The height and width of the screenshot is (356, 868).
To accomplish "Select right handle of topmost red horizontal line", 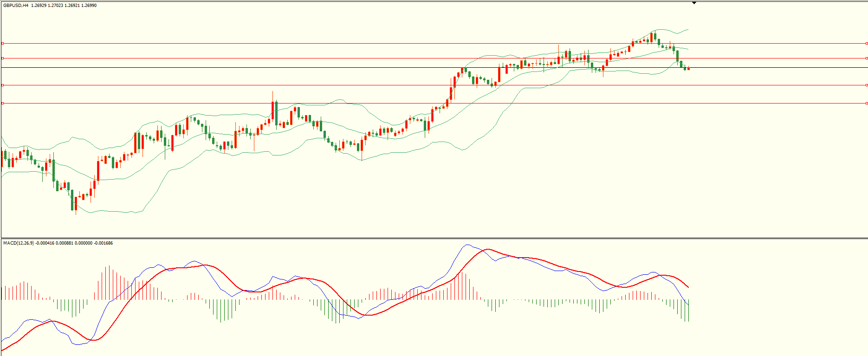I will click(x=866, y=43).
